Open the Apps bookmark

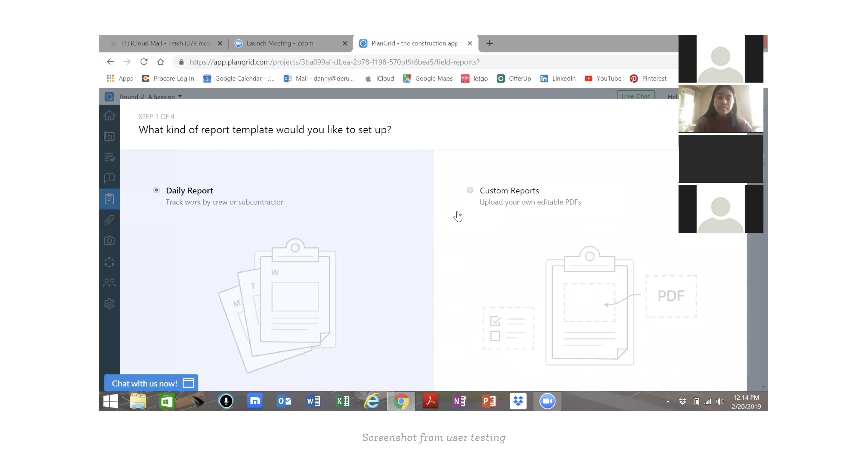pos(120,78)
